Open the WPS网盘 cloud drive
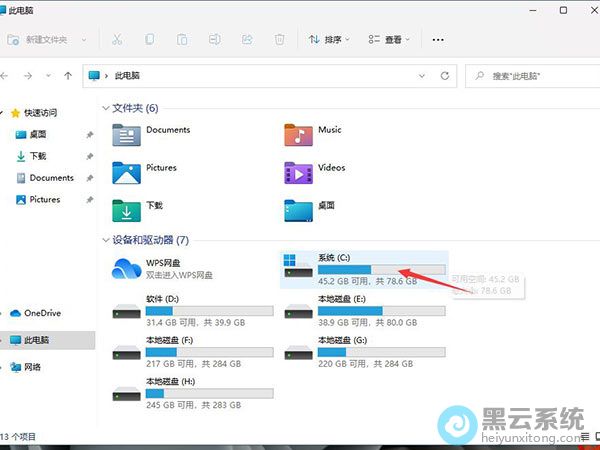 coord(127,268)
